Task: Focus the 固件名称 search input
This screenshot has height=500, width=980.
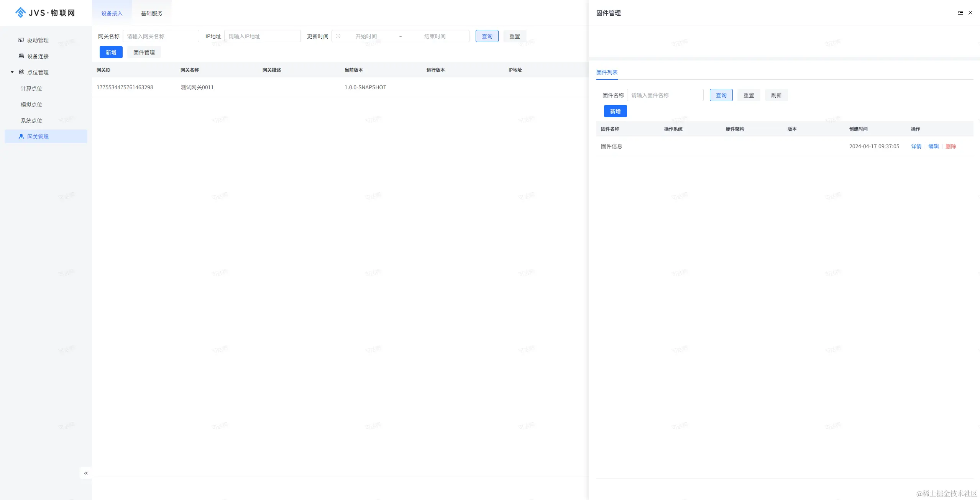Action: 665,95
